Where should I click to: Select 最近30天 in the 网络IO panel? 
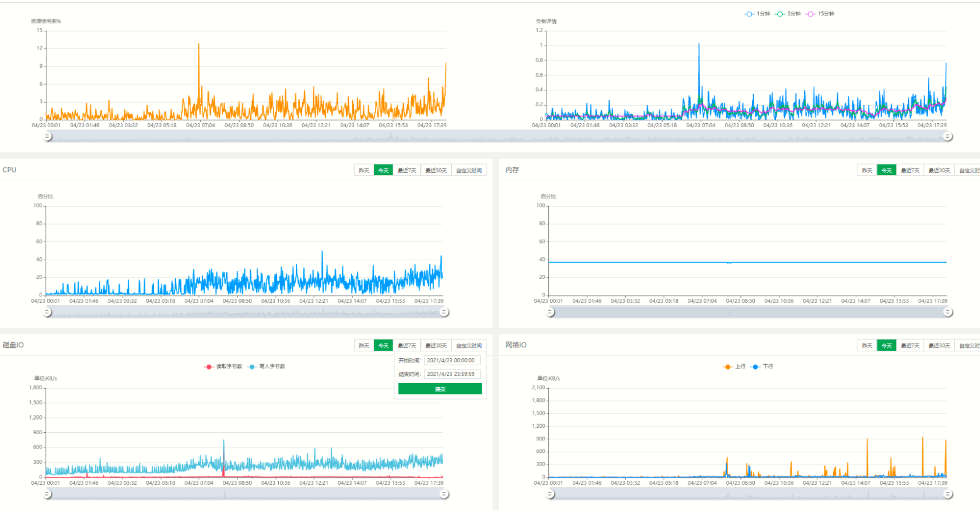click(x=939, y=345)
